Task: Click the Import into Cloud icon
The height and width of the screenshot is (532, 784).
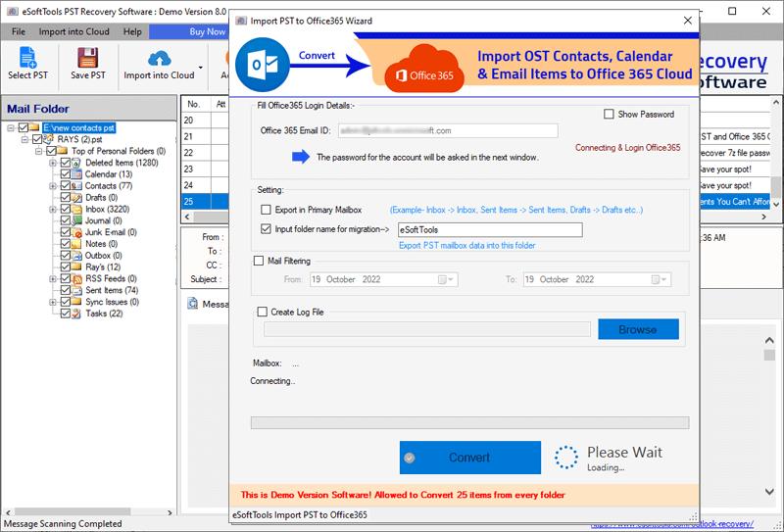Action: [159, 59]
